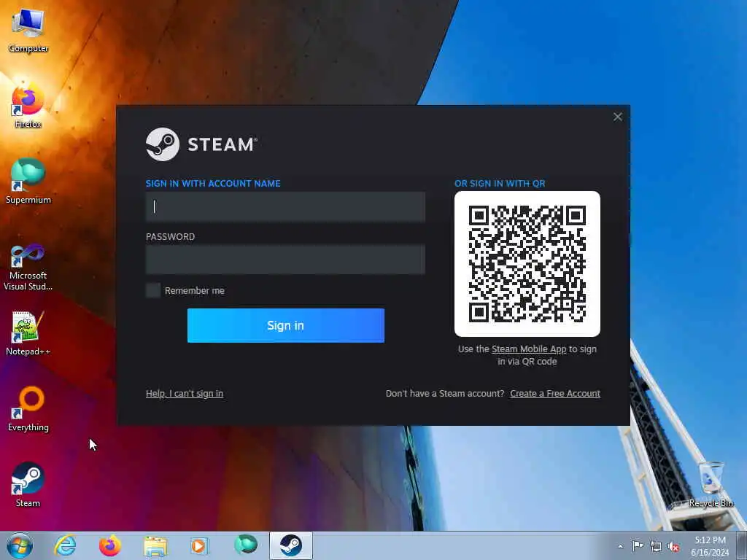Click the blue Sign in button
The image size is (747, 560).
click(286, 325)
